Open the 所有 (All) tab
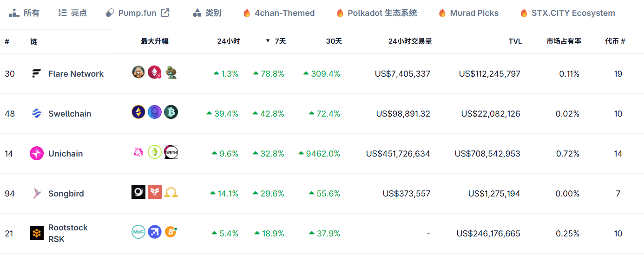Screen dimensions: 644x255 pyautogui.click(x=24, y=13)
